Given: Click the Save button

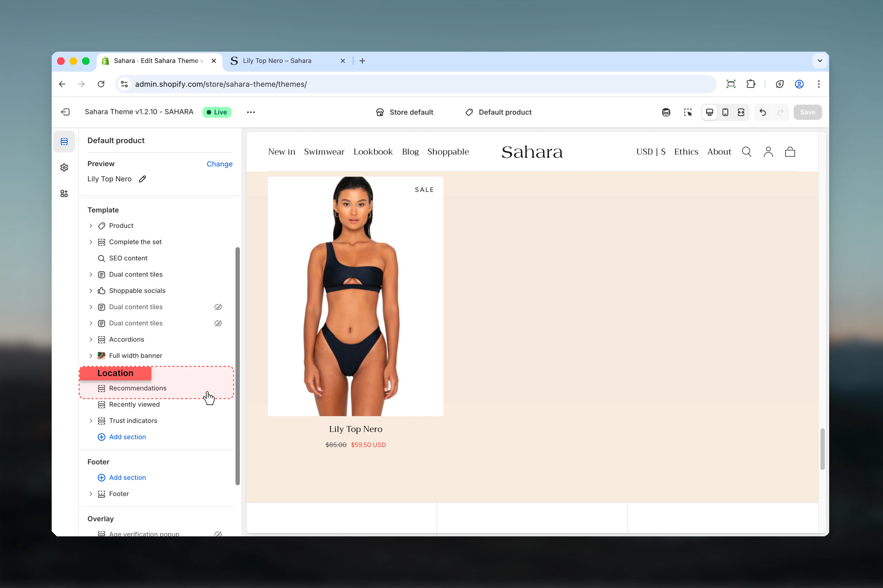Looking at the screenshot, I should click(x=807, y=112).
